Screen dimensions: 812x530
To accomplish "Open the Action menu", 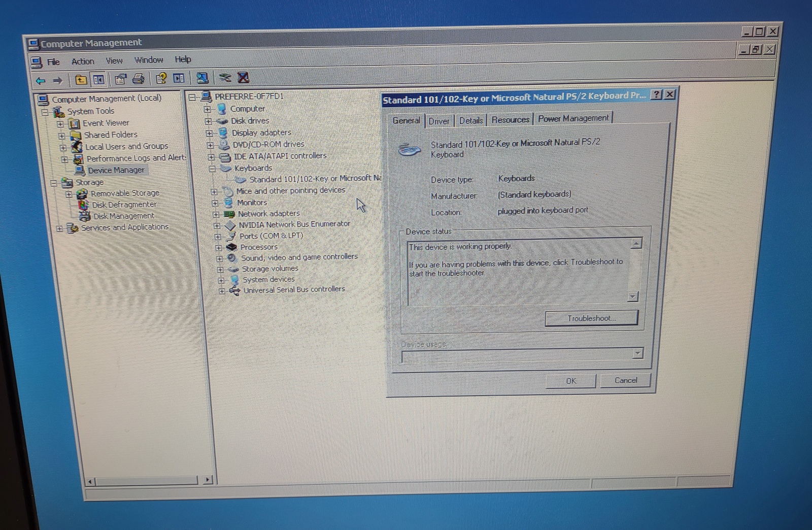I will click(83, 61).
